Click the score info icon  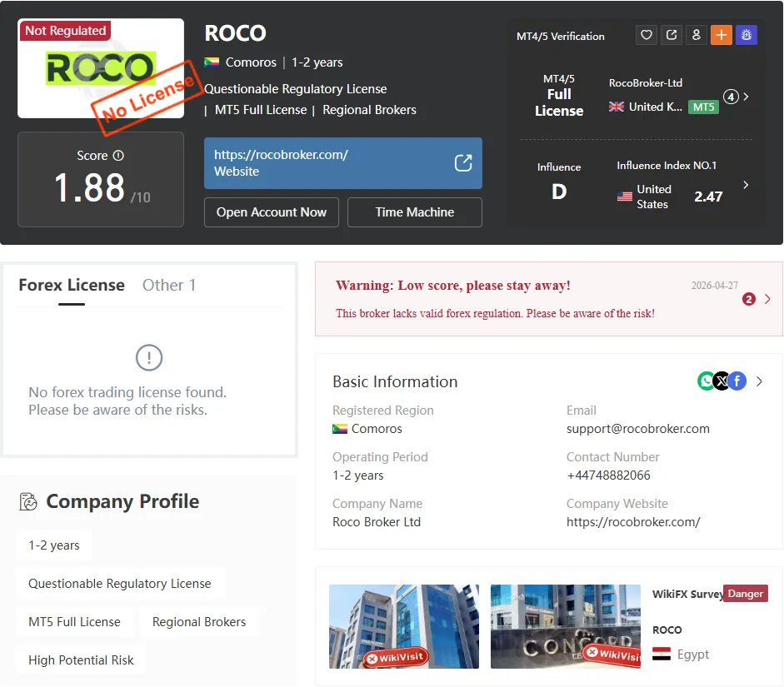[x=118, y=156]
